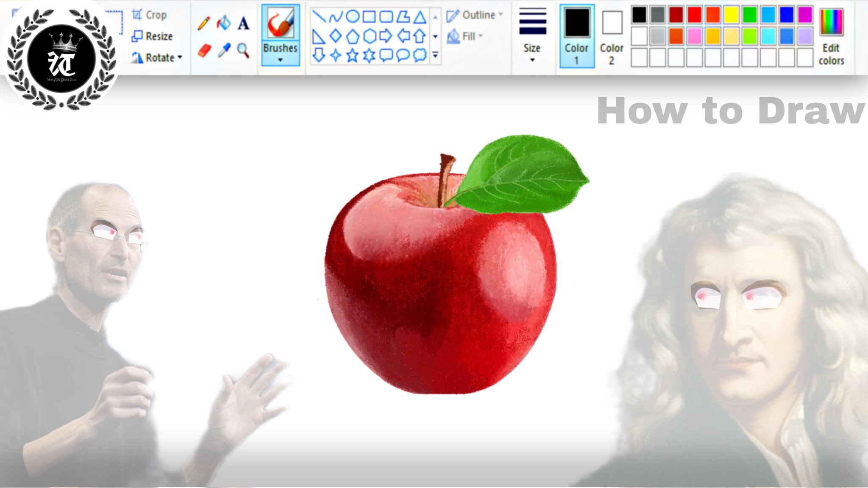Choose the five-point star shape
This screenshot has height=488, width=868.
352,55
